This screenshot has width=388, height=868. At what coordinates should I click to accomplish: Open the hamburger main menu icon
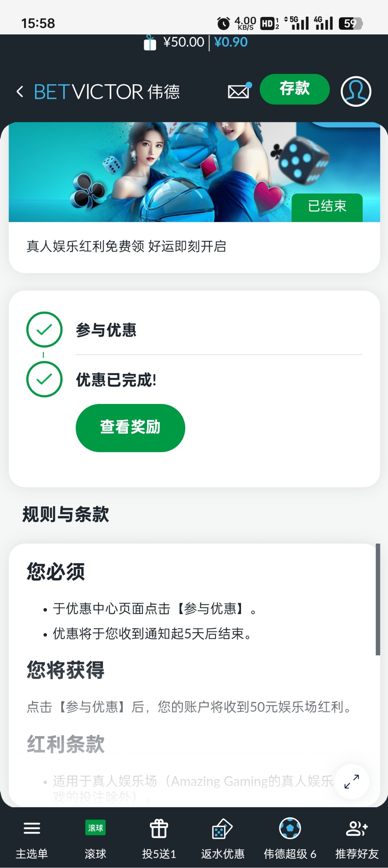tap(32, 828)
